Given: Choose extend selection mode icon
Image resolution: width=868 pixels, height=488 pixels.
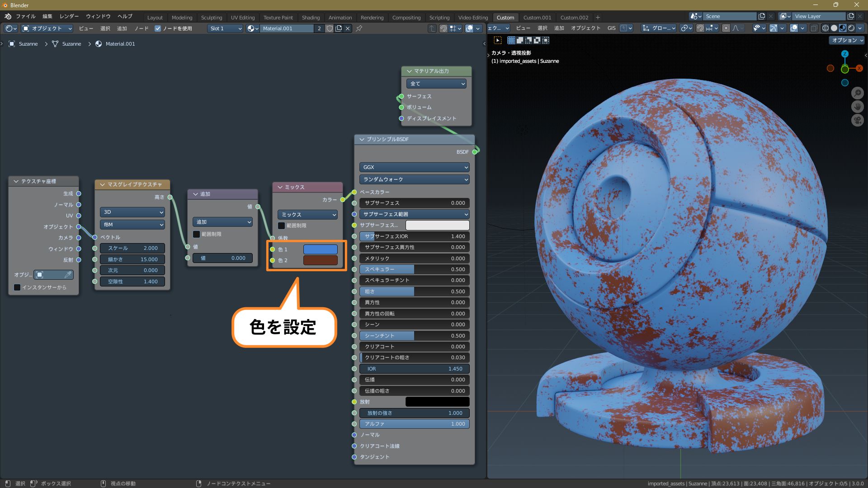Looking at the screenshot, I should pos(520,40).
